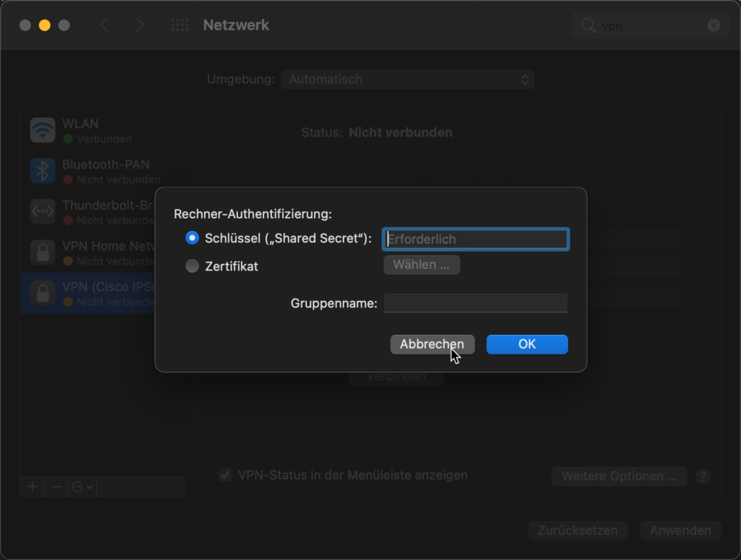The height and width of the screenshot is (560, 741).
Task: Click the back navigation arrow
Action: [x=104, y=25]
